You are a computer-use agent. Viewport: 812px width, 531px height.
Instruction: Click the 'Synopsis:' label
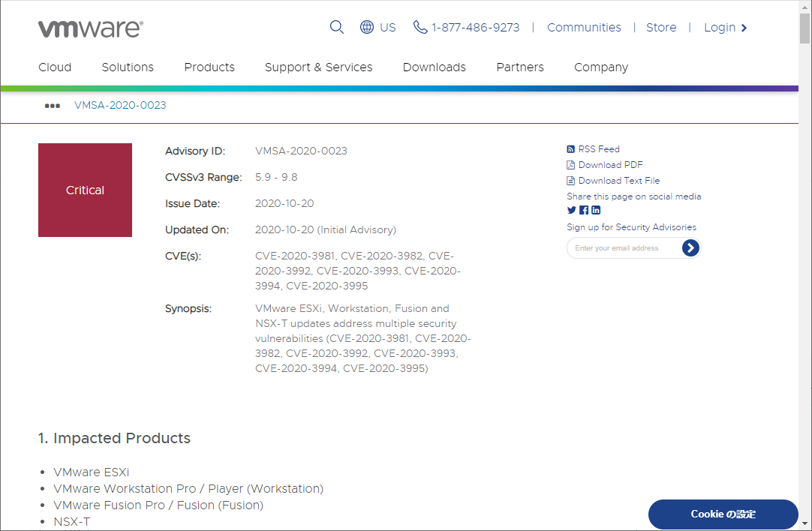(x=188, y=309)
